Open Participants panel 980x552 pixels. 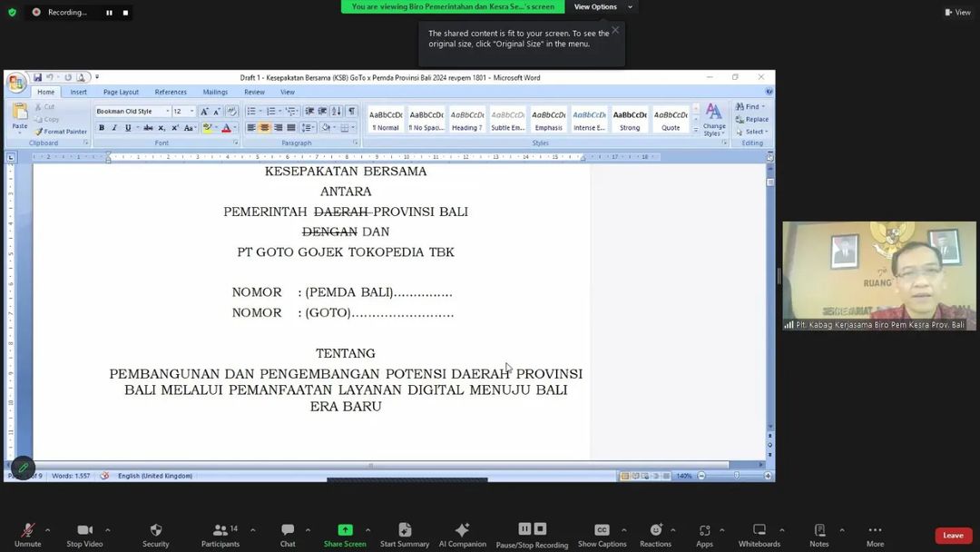[x=220, y=535]
